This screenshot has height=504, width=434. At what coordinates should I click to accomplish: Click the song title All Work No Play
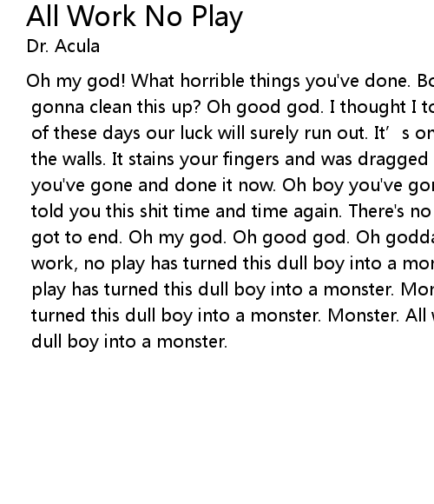click(135, 17)
